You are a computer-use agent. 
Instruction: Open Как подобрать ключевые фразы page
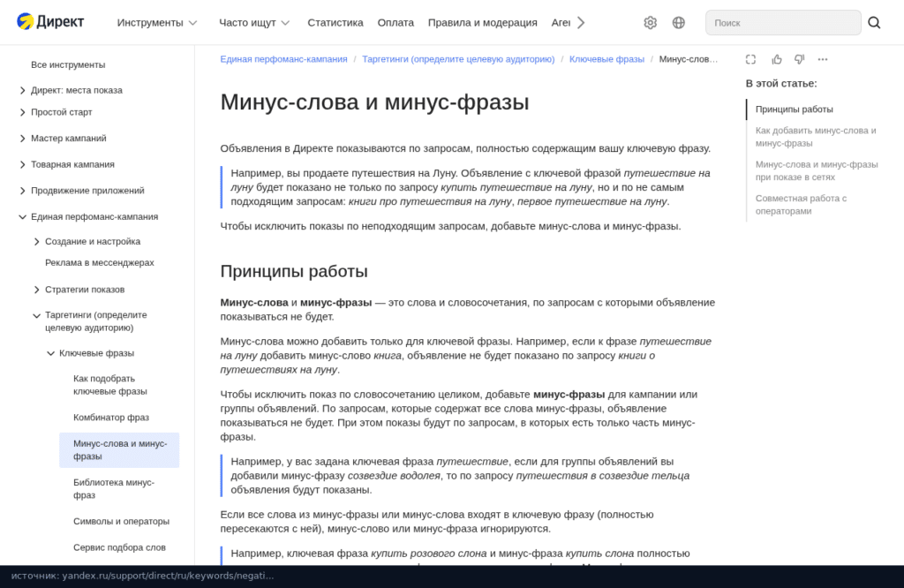tap(110, 385)
